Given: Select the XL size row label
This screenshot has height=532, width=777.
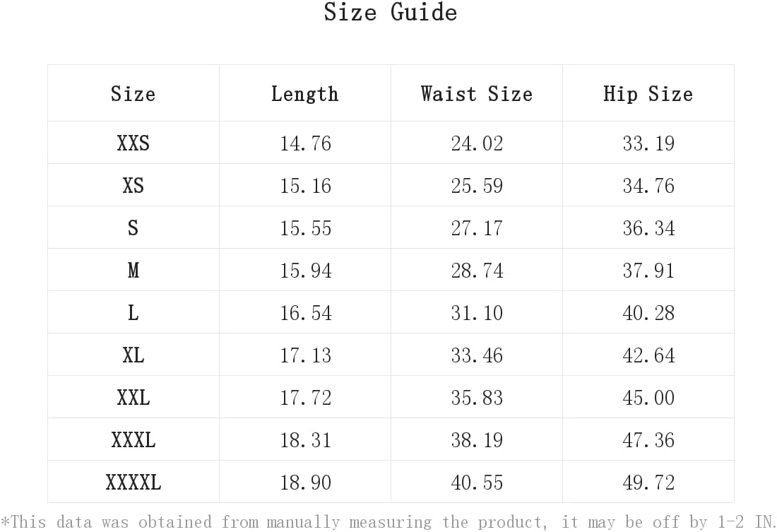Looking at the screenshot, I should [x=134, y=355].
